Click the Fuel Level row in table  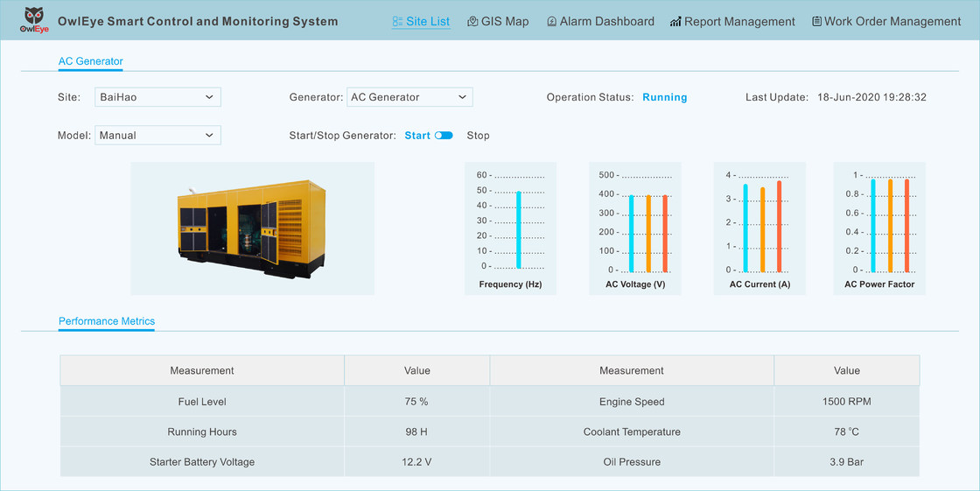[x=202, y=402]
